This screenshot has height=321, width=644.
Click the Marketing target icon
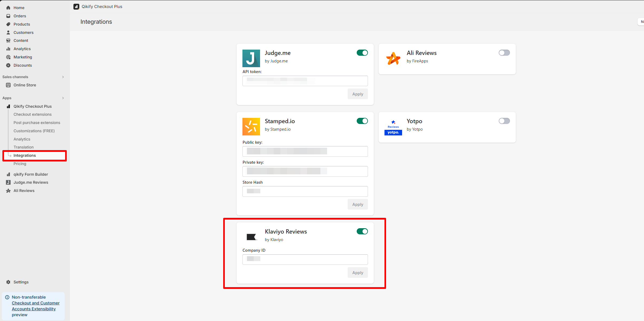point(8,57)
